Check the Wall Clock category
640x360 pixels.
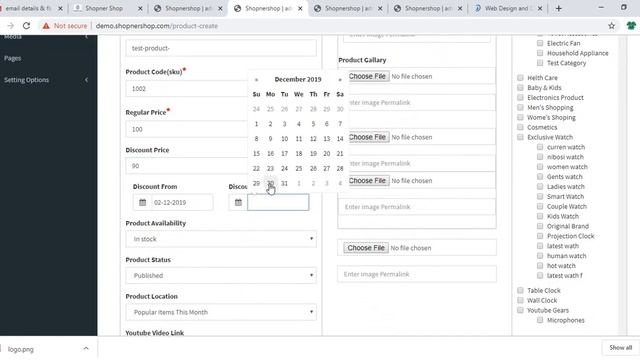coord(520,300)
